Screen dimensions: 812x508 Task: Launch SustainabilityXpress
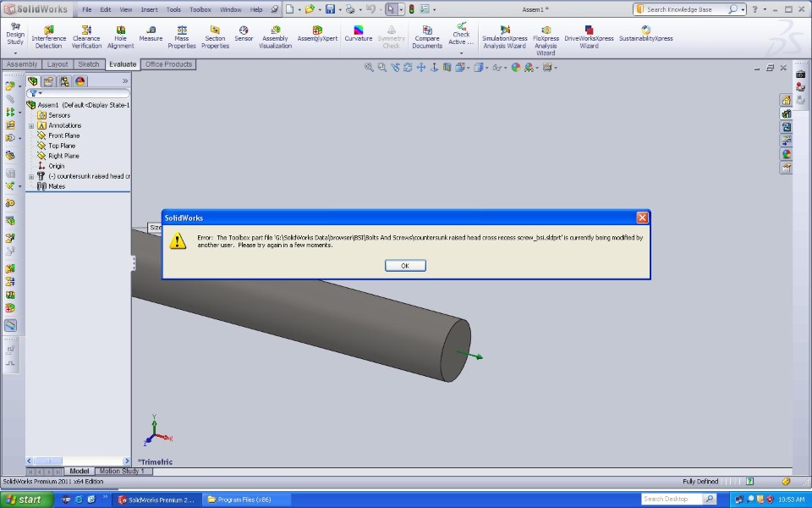tap(645, 34)
